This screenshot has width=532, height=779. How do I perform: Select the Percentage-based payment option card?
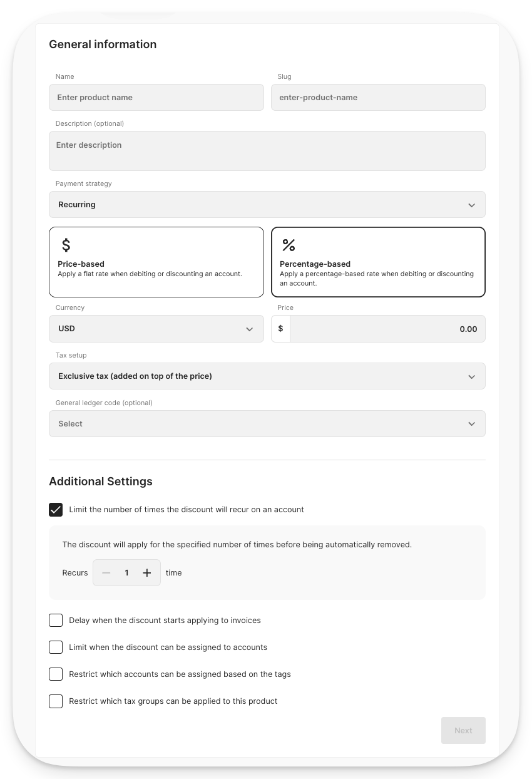[x=378, y=262]
